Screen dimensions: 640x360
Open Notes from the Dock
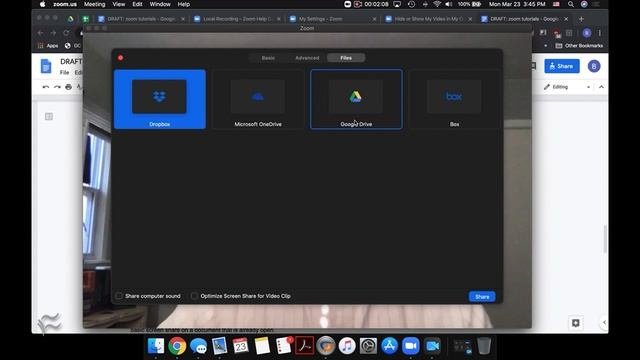point(262,346)
